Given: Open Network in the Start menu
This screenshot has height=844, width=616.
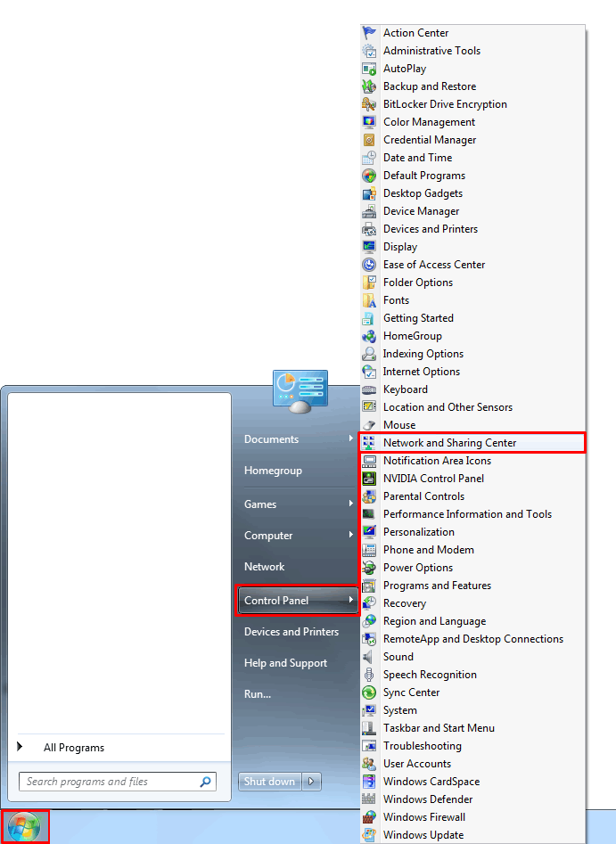Looking at the screenshot, I should 265,566.
